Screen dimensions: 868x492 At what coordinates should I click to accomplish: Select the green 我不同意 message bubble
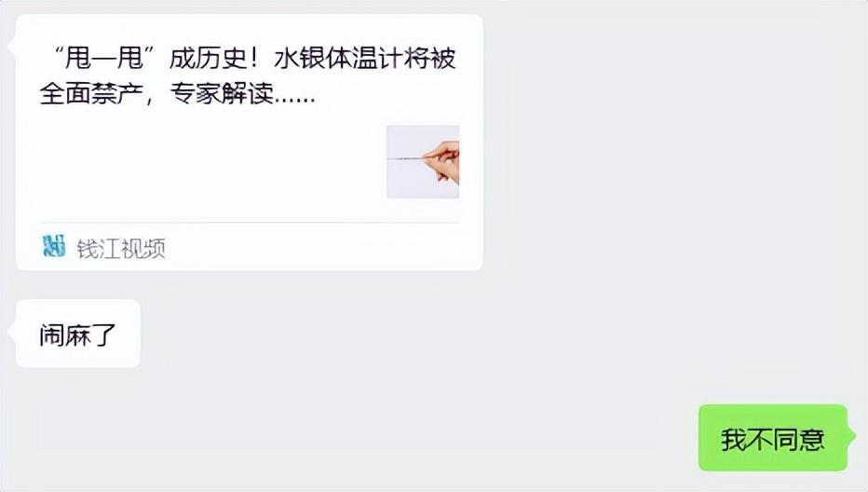(x=773, y=438)
